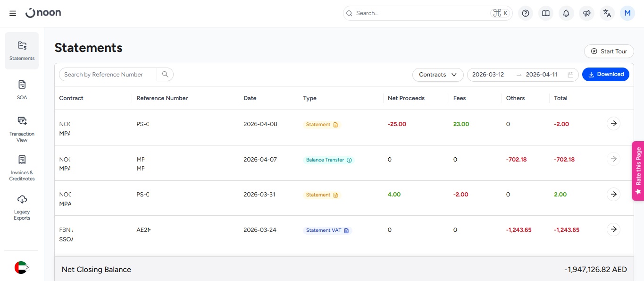Expand the Contracts dropdown
Viewport: 644px width, 281px height.
click(x=437, y=75)
